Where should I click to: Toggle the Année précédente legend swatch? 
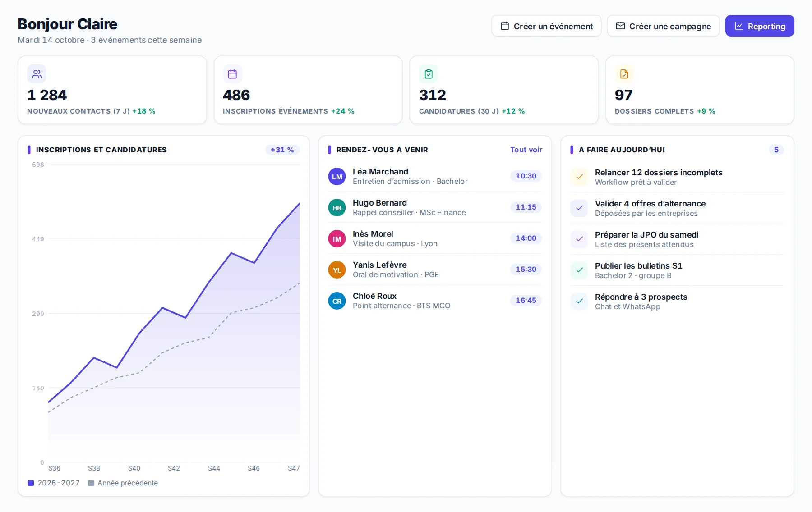91,483
